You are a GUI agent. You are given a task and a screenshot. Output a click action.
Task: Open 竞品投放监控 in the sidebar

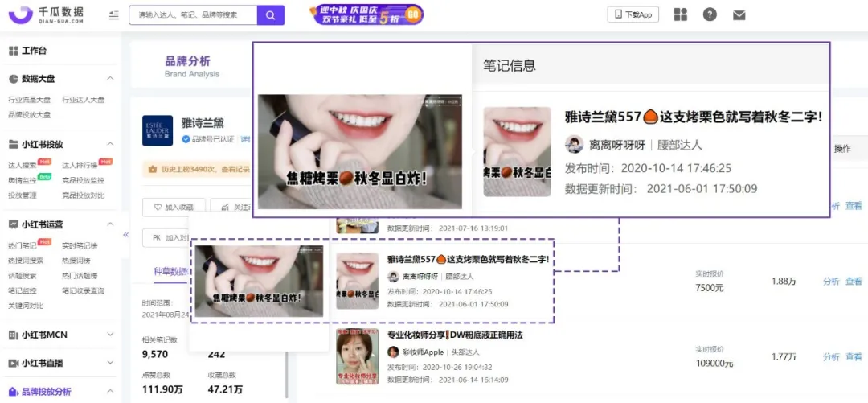[x=83, y=180]
